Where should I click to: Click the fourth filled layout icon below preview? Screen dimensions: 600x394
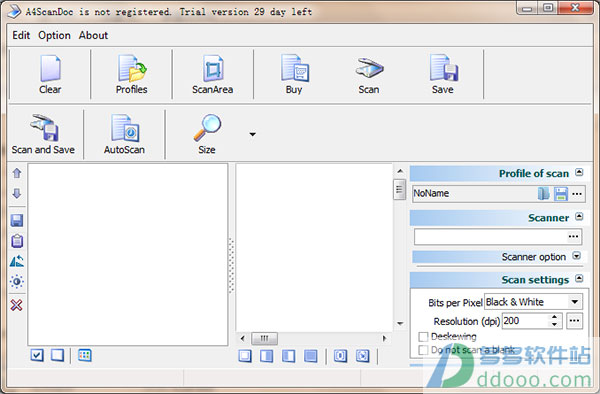(311, 356)
